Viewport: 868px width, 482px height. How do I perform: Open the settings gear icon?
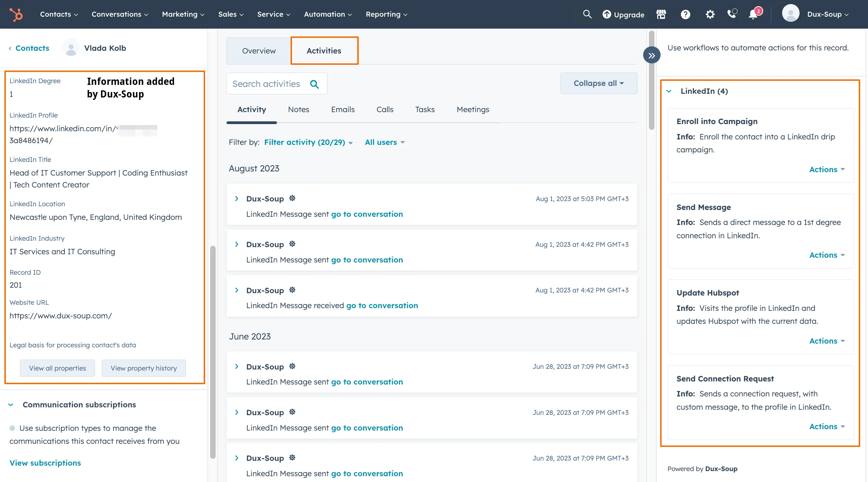click(710, 14)
